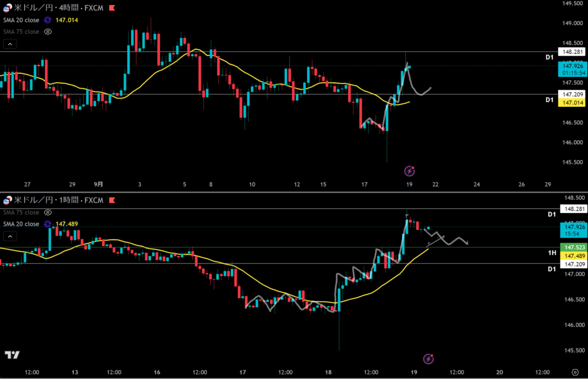Show hidden SMA 75 indicator on 4-hour chart
The height and width of the screenshot is (379, 588).
click(x=48, y=32)
